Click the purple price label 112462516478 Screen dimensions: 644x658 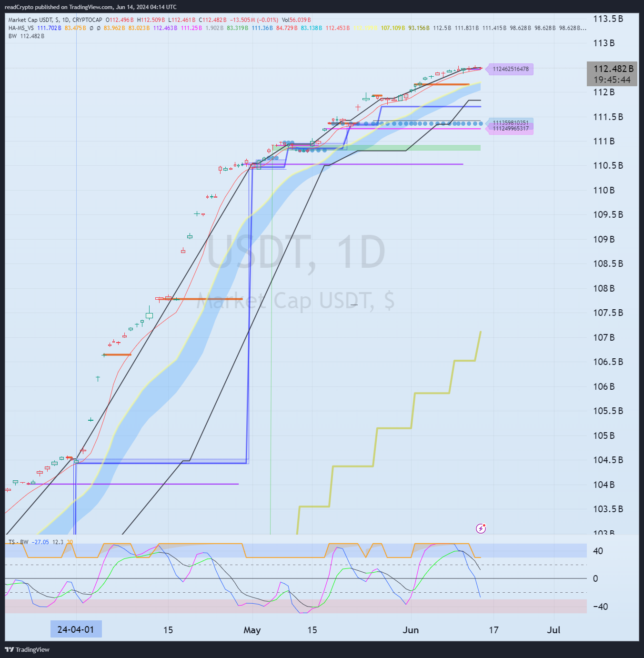(x=511, y=69)
